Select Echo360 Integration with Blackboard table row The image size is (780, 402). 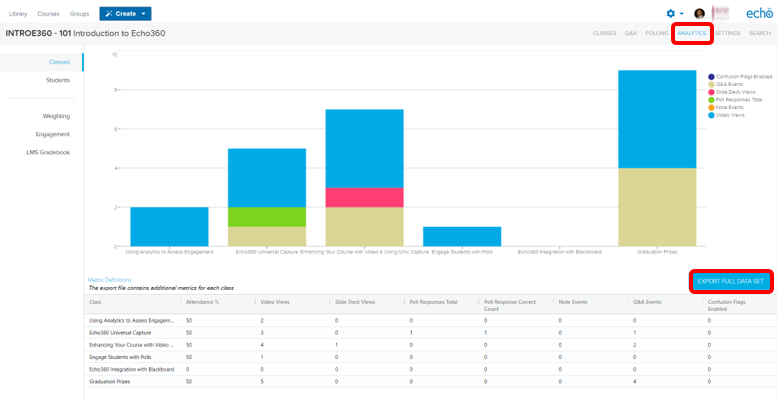(x=430, y=369)
